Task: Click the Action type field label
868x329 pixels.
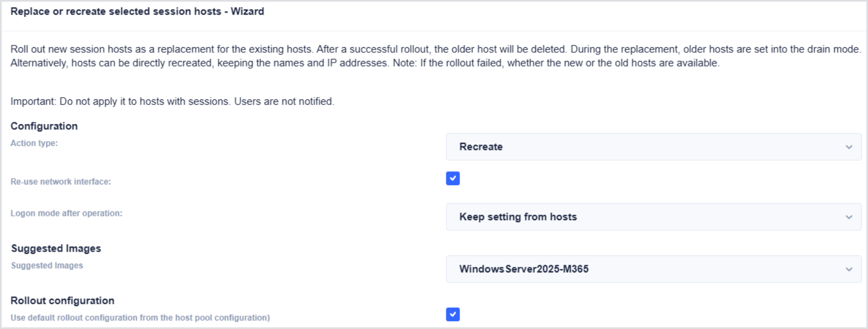Action: (34, 143)
